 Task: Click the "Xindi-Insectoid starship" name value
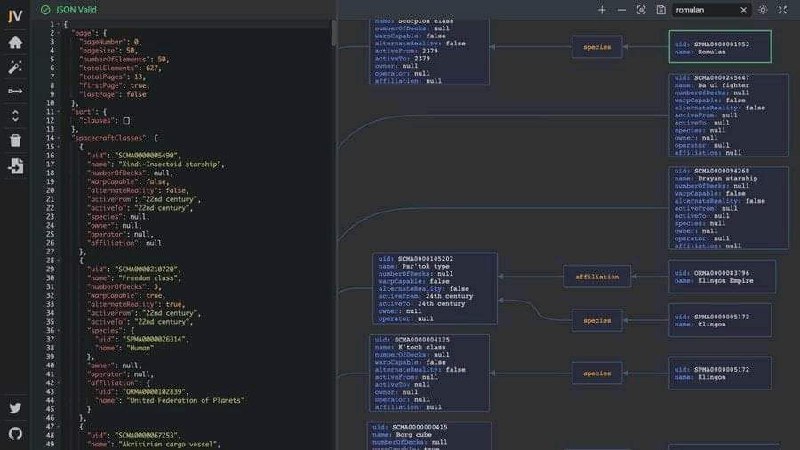pyautogui.click(x=170, y=164)
